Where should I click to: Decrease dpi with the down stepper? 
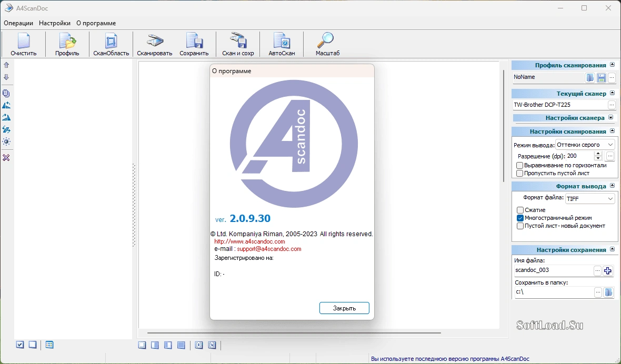pyautogui.click(x=598, y=158)
